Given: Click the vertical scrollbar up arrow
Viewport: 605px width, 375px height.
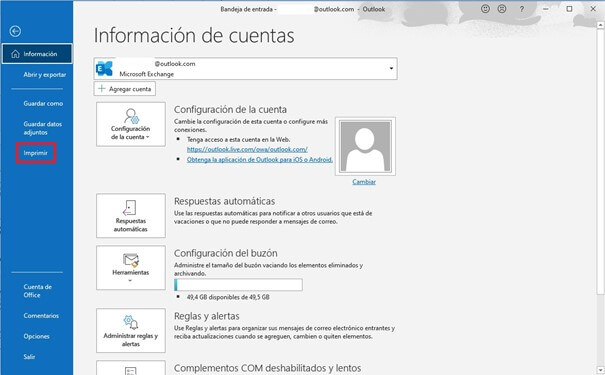Looking at the screenshot, I should 600,25.
